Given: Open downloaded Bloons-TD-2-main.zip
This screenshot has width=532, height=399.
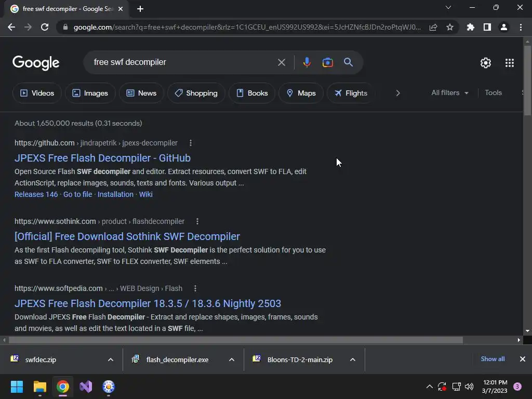Looking at the screenshot, I should click(x=300, y=360).
